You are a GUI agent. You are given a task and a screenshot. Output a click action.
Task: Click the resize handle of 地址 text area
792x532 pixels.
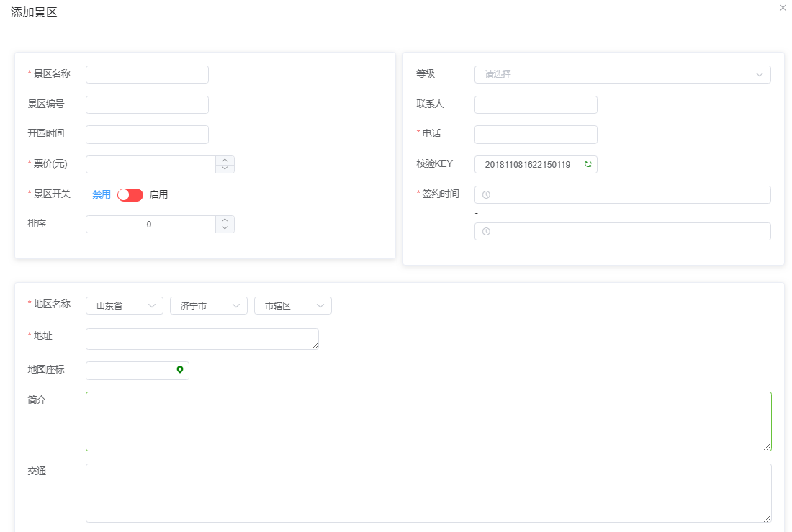point(315,346)
